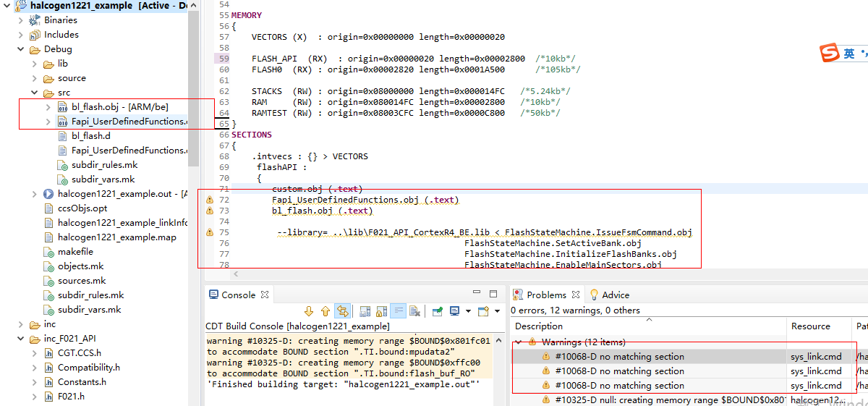Collapse the Warnings (12 items) group

click(519, 342)
